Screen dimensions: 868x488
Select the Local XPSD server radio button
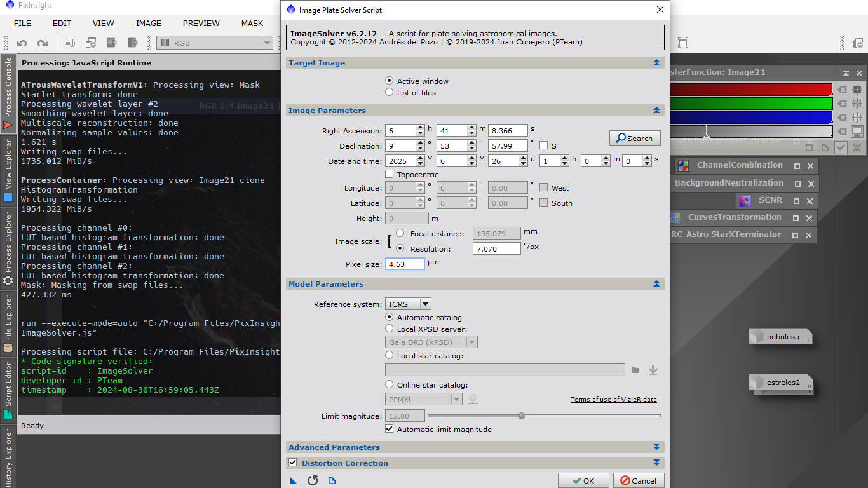(x=390, y=329)
